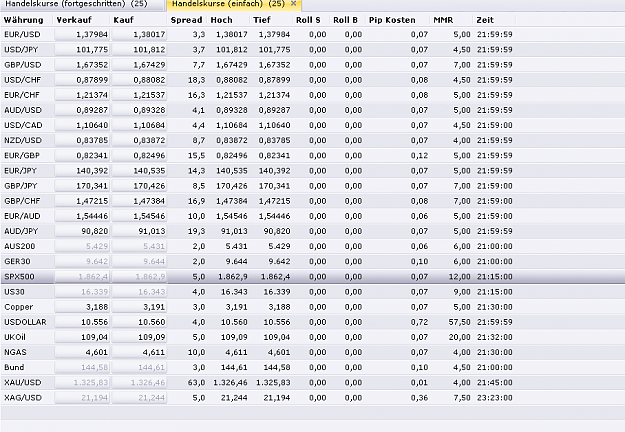
Task: Click AUD/USD buy price 0,89328
Action: [x=139, y=110]
